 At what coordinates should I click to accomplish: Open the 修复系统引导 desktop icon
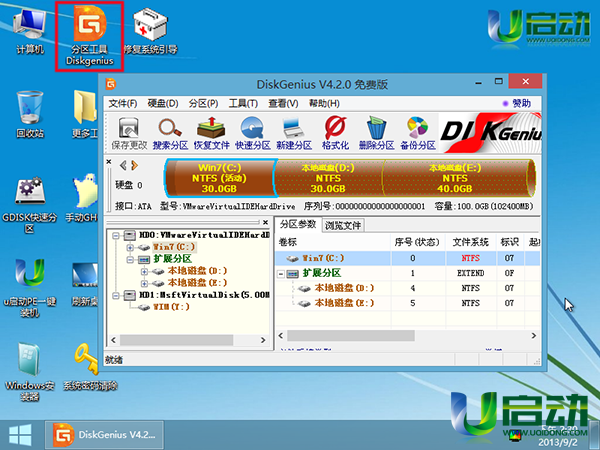(x=150, y=32)
